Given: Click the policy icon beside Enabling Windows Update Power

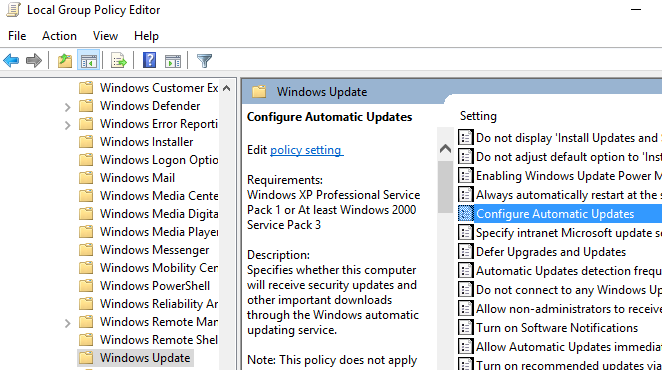Looking at the screenshot, I should [x=465, y=176].
